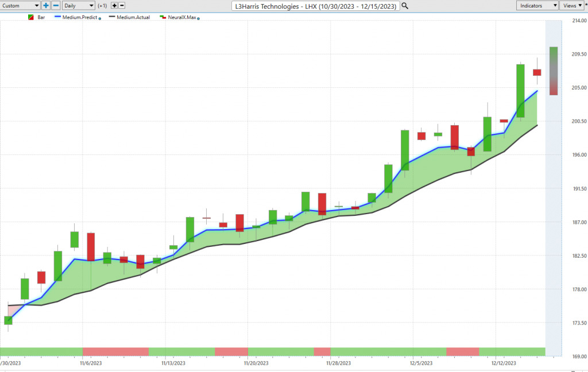Expand the Views dropdown
Screen dimensions: 588x372
coord(572,6)
